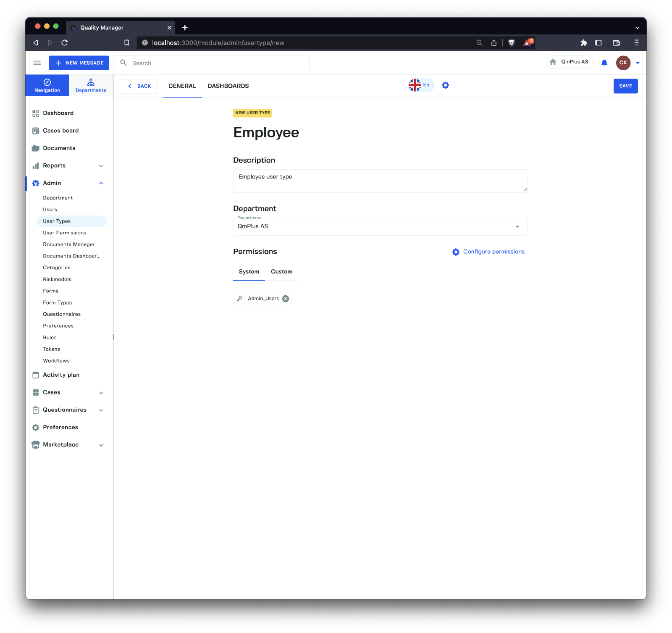Toggle the En language switcher
This screenshot has width=672, height=633.
420,85
